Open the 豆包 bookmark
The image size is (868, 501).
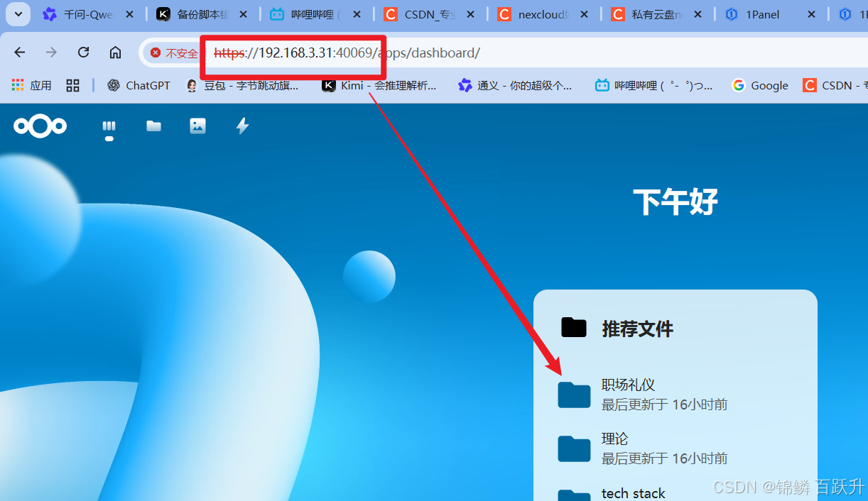tap(242, 85)
